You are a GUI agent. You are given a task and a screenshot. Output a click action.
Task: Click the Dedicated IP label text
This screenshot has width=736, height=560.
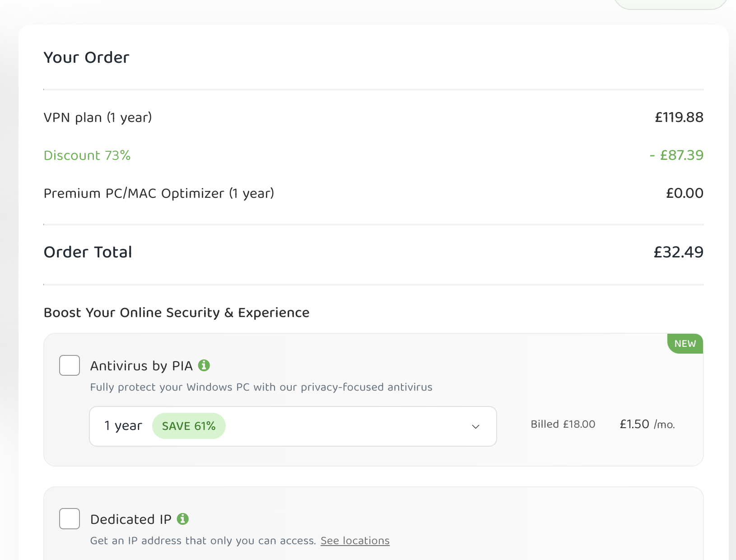point(131,519)
